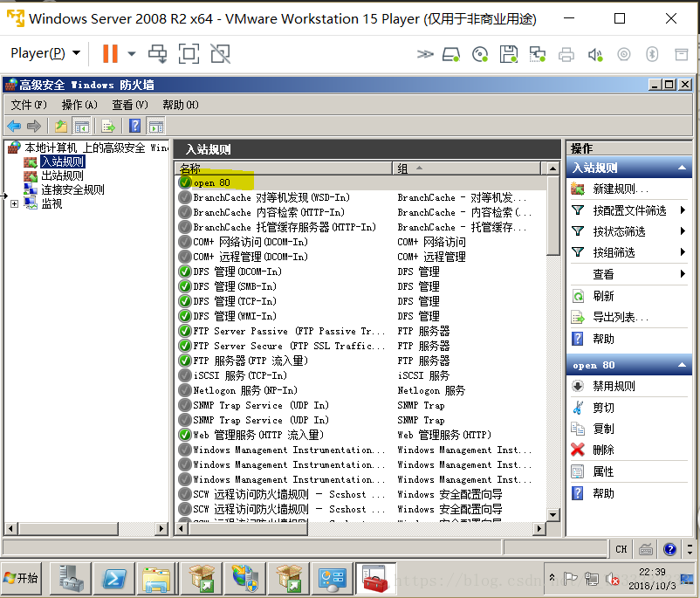Click the VMware CD/DVD drive icon
Viewport: 700px width, 598px height.
480,54
